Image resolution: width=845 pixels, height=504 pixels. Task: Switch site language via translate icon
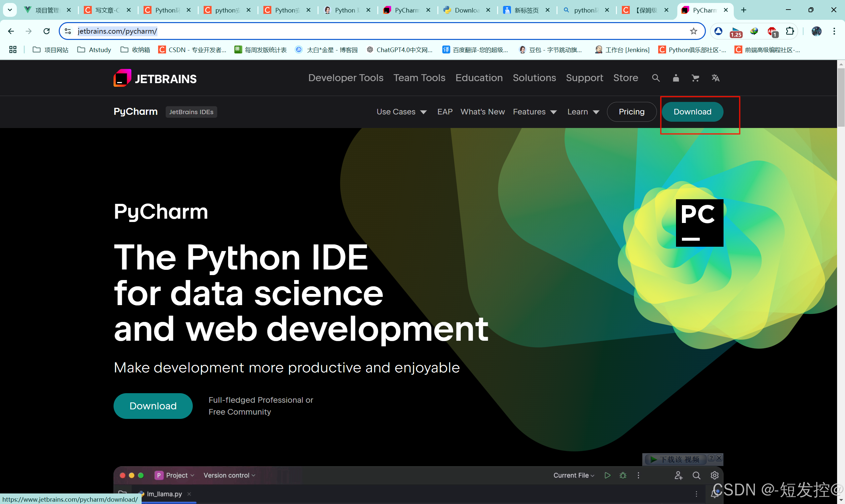716,78
